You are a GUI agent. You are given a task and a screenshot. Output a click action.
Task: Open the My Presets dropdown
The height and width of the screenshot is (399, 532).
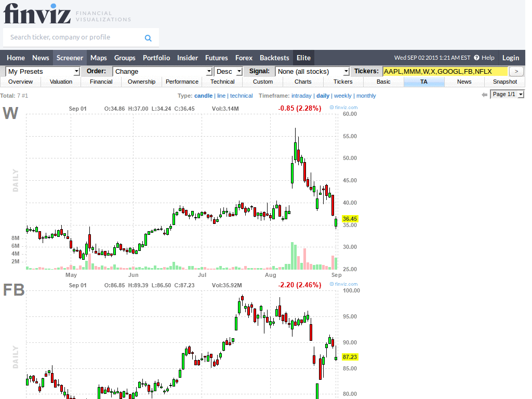coord(42,71)
